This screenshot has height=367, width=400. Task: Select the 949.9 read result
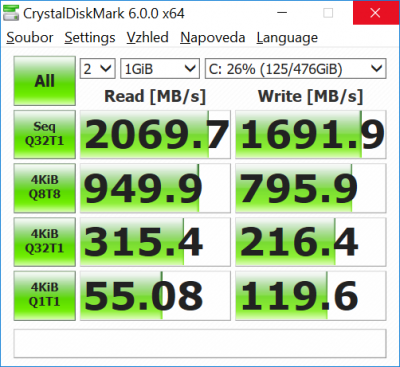coord(155,188)
